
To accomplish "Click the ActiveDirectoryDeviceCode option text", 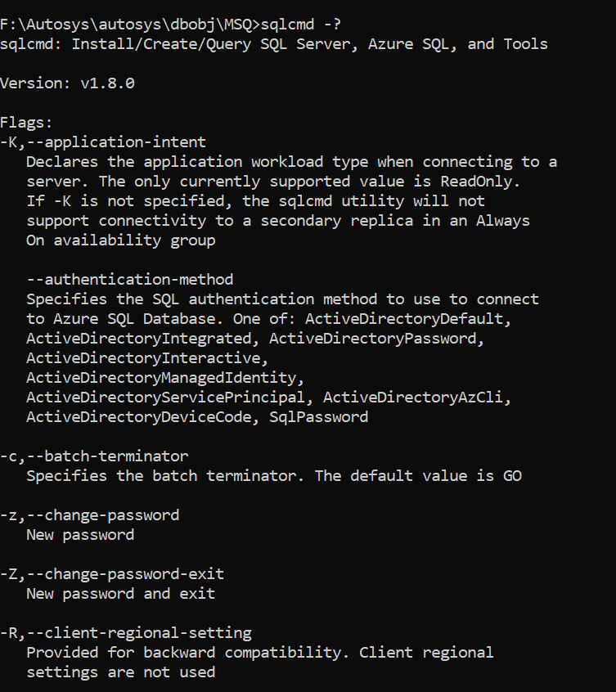I will click(x=139, y=417).
